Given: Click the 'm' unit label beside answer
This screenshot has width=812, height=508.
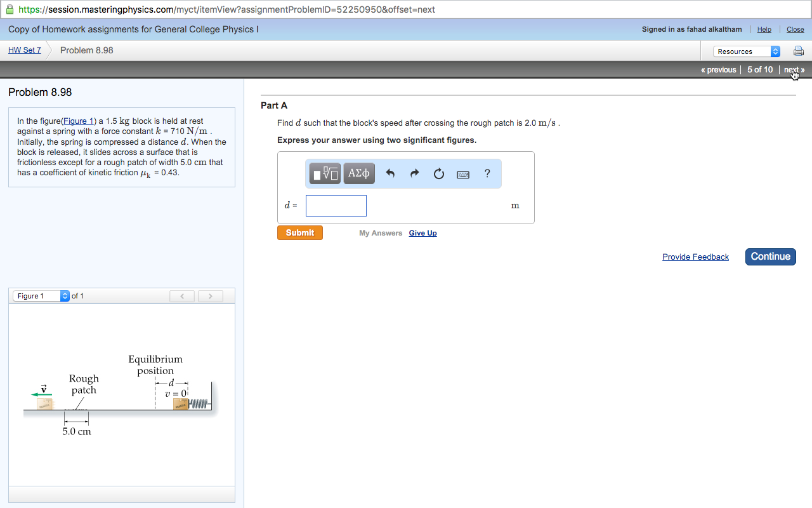Looking at the screenshot, I should (515, 206).
